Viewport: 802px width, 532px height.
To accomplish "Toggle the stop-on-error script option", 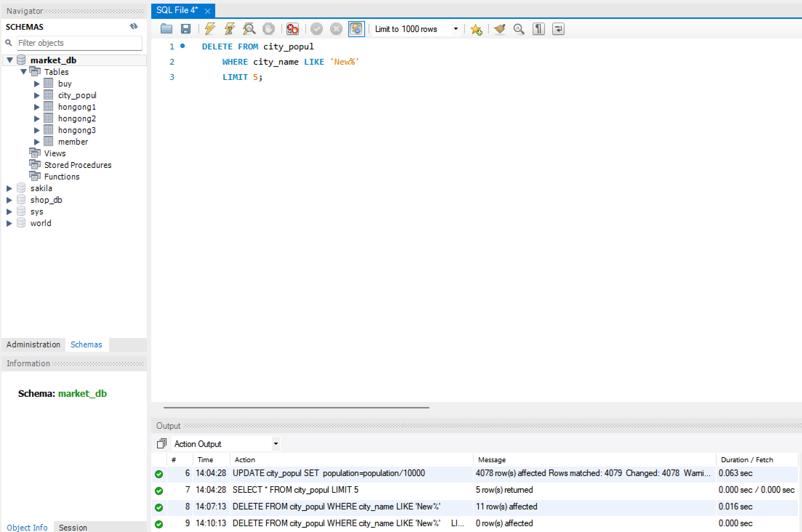I will click(292, 29).
